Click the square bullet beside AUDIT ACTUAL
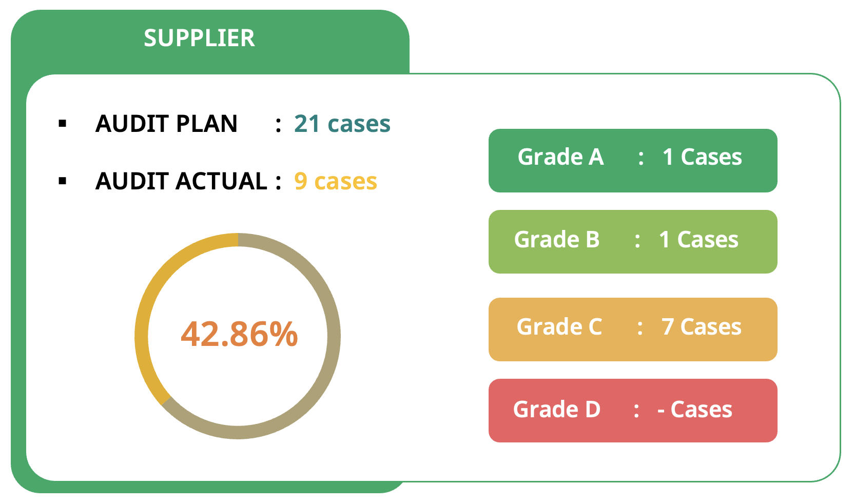This screenshot has height=504, width=854. pos(63,181)
